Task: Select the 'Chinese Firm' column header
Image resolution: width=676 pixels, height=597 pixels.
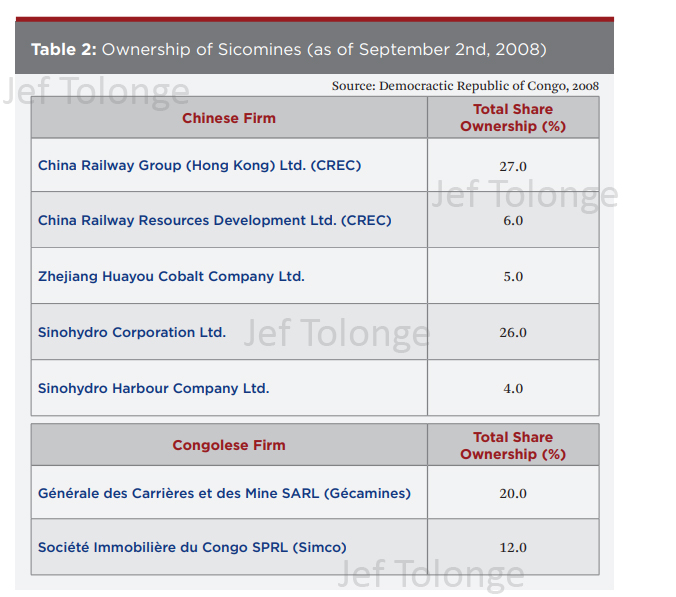Action: pos(229,118)
